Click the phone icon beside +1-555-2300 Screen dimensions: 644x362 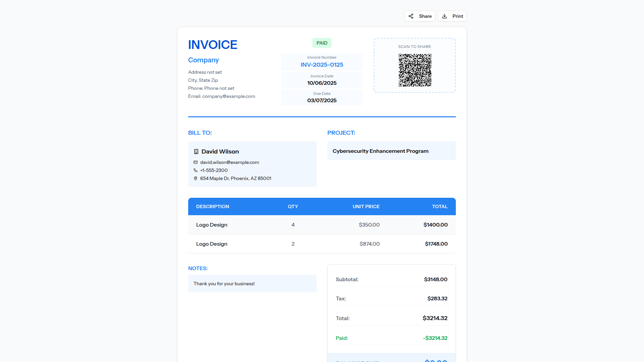pyautogui.click(x=196, y=170)
